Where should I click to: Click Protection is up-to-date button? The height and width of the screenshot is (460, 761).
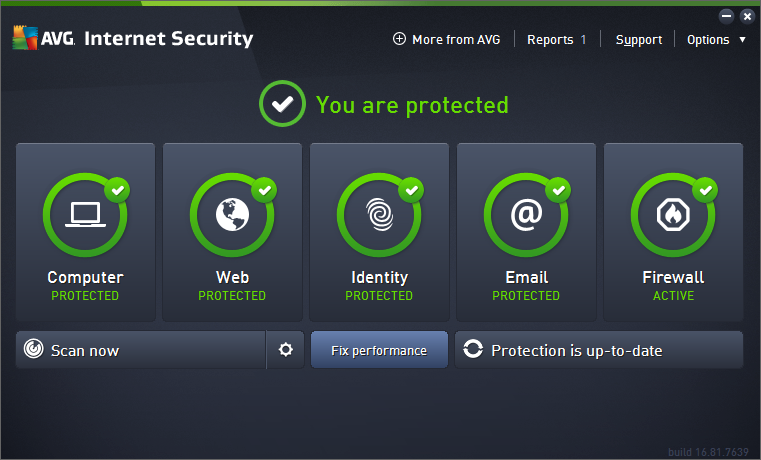[599, 350]
